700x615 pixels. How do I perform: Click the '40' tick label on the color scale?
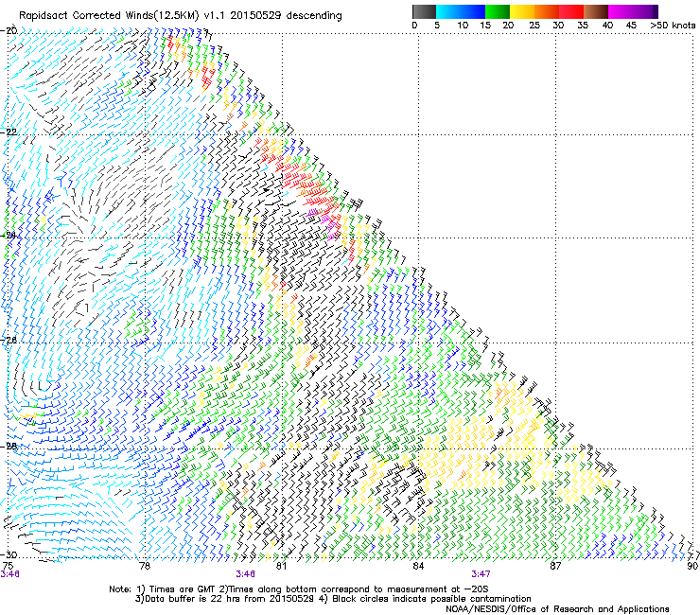607,26
